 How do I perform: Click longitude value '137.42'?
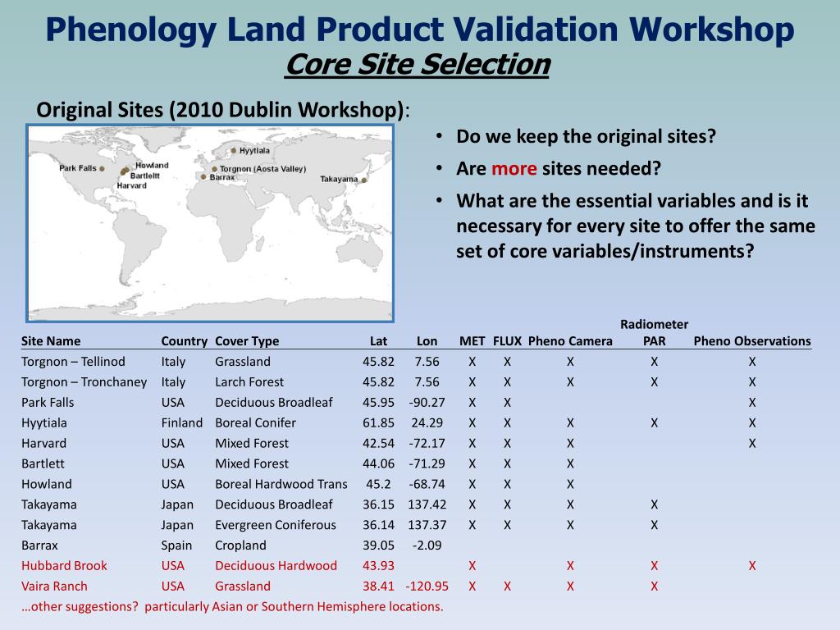(x=427, y=504)
